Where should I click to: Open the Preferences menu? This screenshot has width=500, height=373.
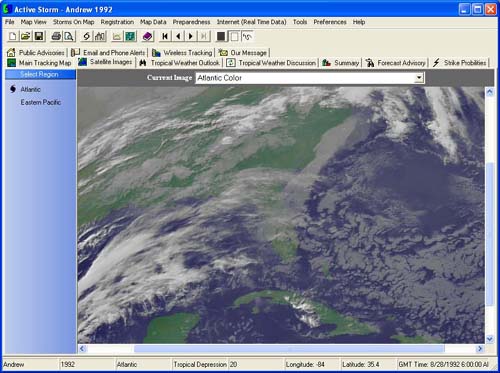pyautogui.click(x=330, y=22)
